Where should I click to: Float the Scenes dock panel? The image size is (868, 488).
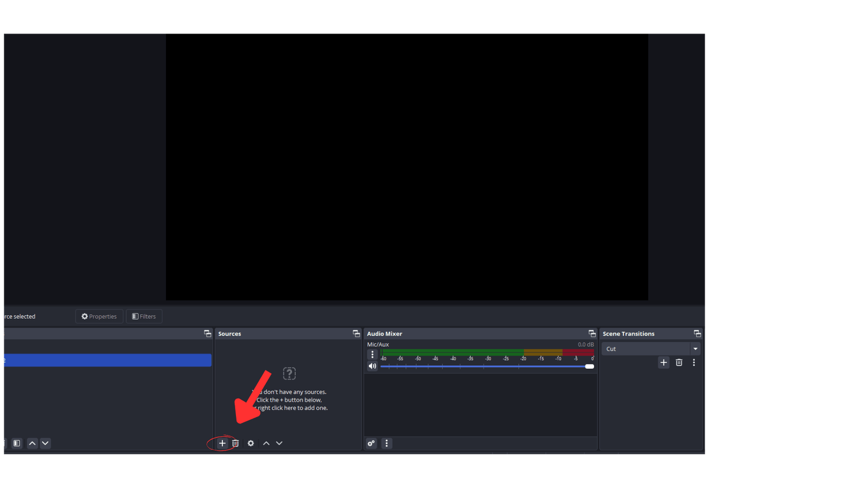point(207,333)
